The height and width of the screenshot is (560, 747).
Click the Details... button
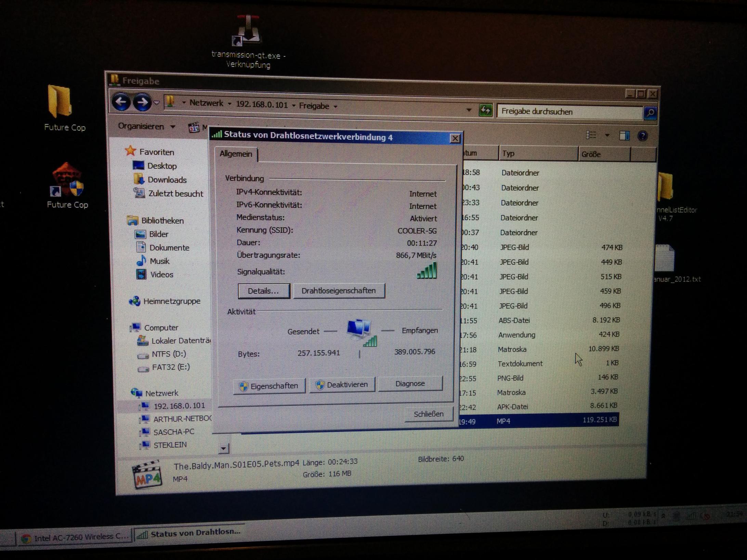(263, 291)
